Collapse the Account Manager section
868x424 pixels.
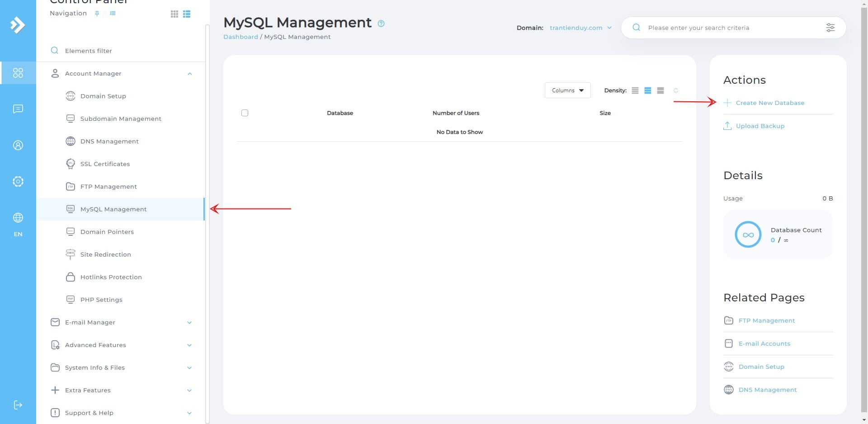(121, 73)
